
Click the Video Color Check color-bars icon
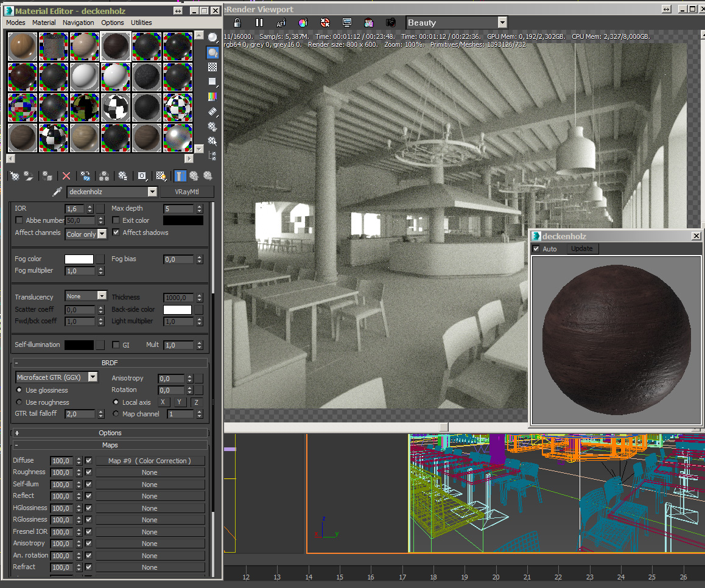coord(212,97)
